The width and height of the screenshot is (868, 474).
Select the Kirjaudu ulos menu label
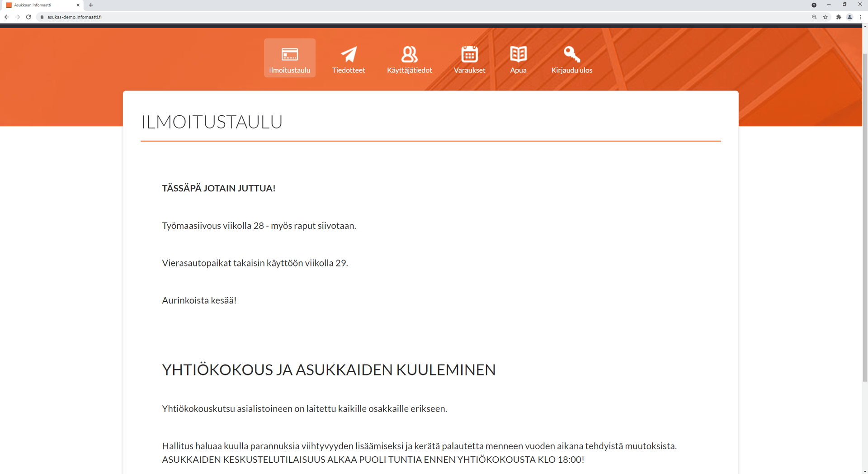pos(571,70)
